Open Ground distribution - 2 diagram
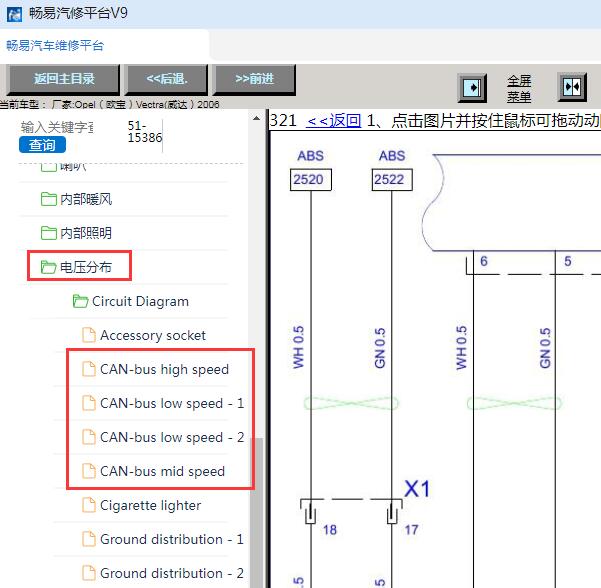The width and height of the screenshot is (601, 588). (x=172, y=573)
